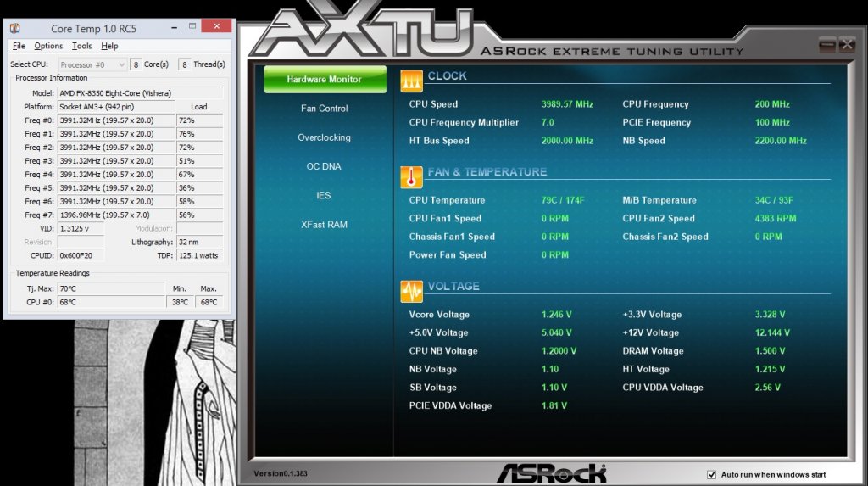The image size is (868, 486).
Task: Click the Model field AMD FX-8350 Eight-Core
Action: point(140,93)
